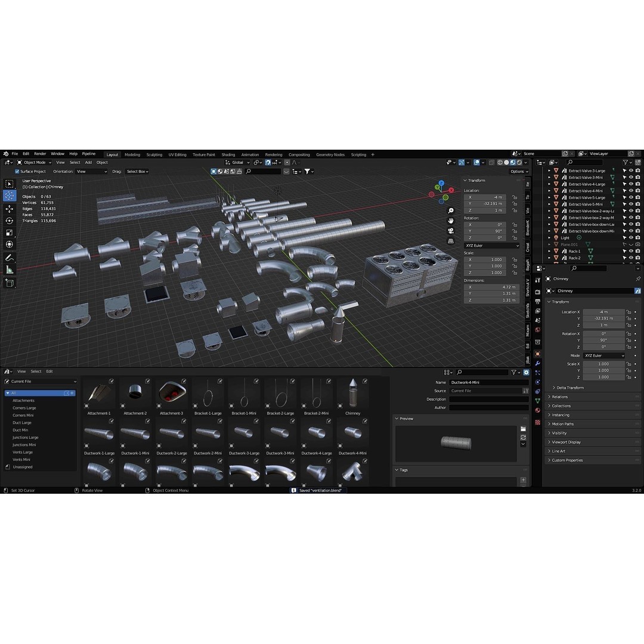Screen dimensions: 644x644
Task: Open the outliner filter funnel icon
Action: [626, 162]
